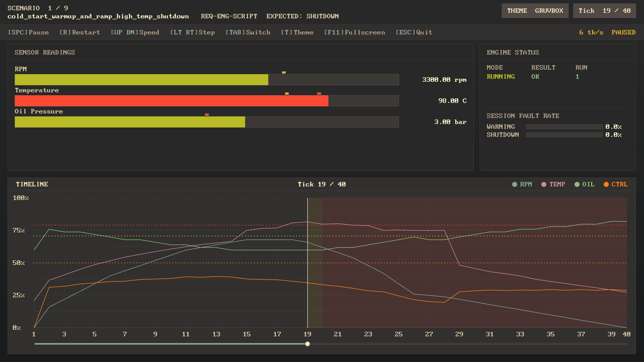Viewport: 644px width, 362px height.
Task: Click the RPM legend dot in timeline
Action: 514,184
